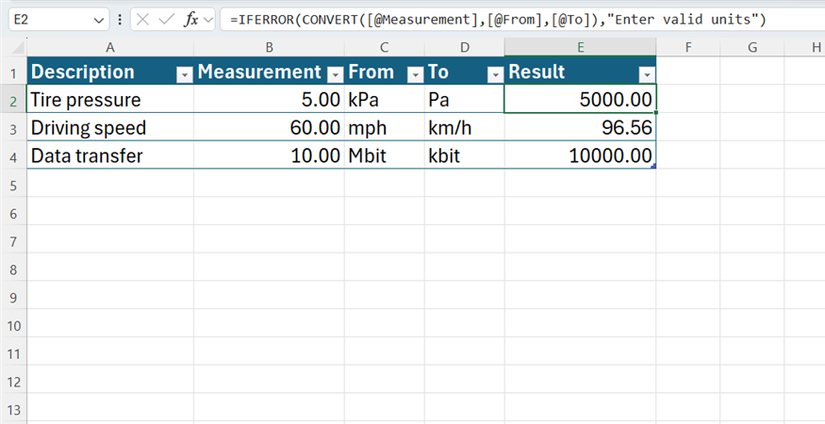The image size is (825, 424).
Task: Select column C header
Action: (385, 48)
